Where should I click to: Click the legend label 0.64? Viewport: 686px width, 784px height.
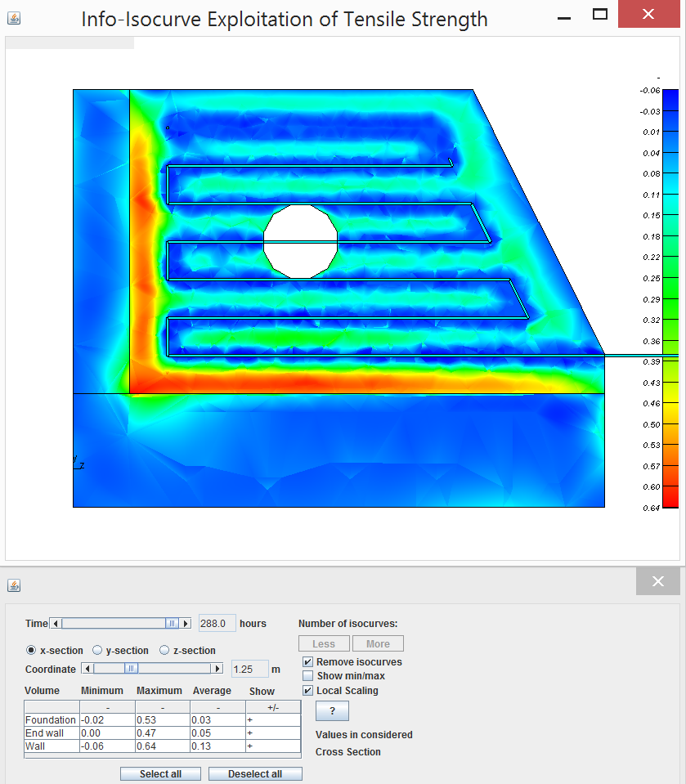[651, 508]
